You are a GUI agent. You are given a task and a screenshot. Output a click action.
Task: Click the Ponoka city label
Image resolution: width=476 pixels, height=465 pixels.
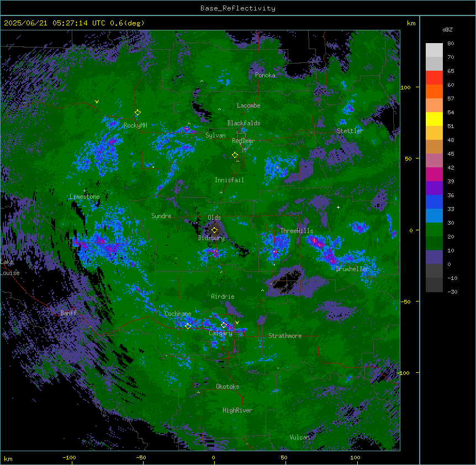click(265, 75)
